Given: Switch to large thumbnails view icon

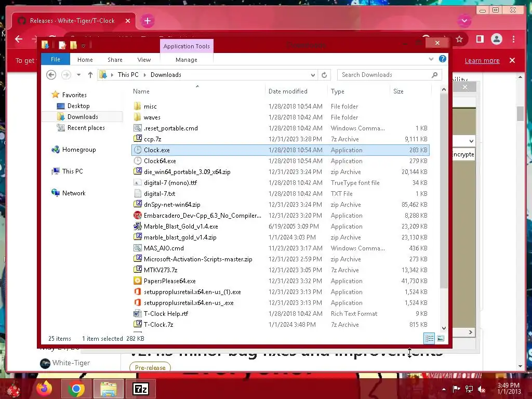Looking at the screenshot, I should 441,338.
